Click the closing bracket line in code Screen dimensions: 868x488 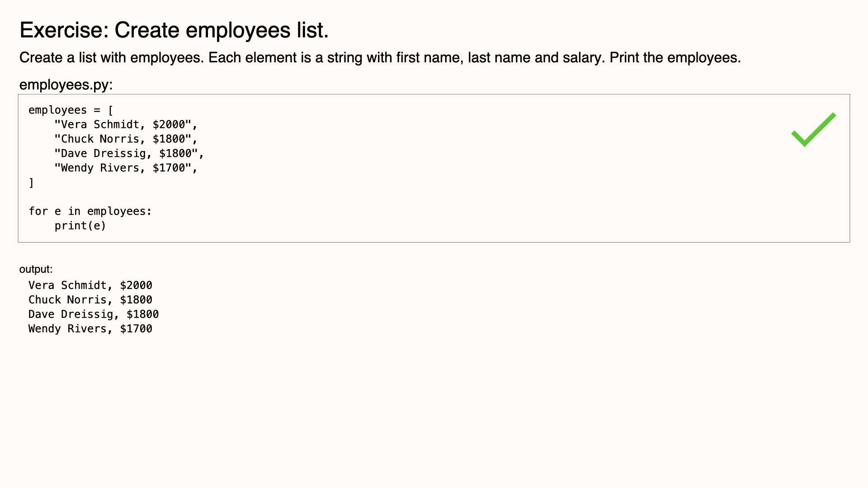click(31, 183)
